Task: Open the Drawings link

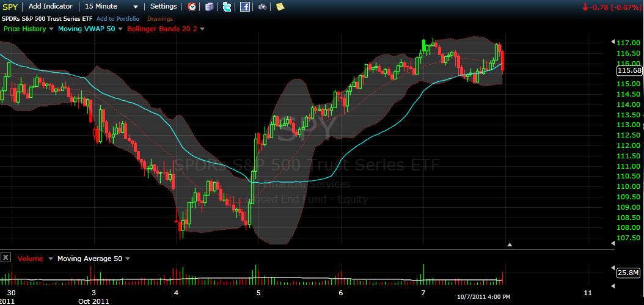Action: [160, 18]
